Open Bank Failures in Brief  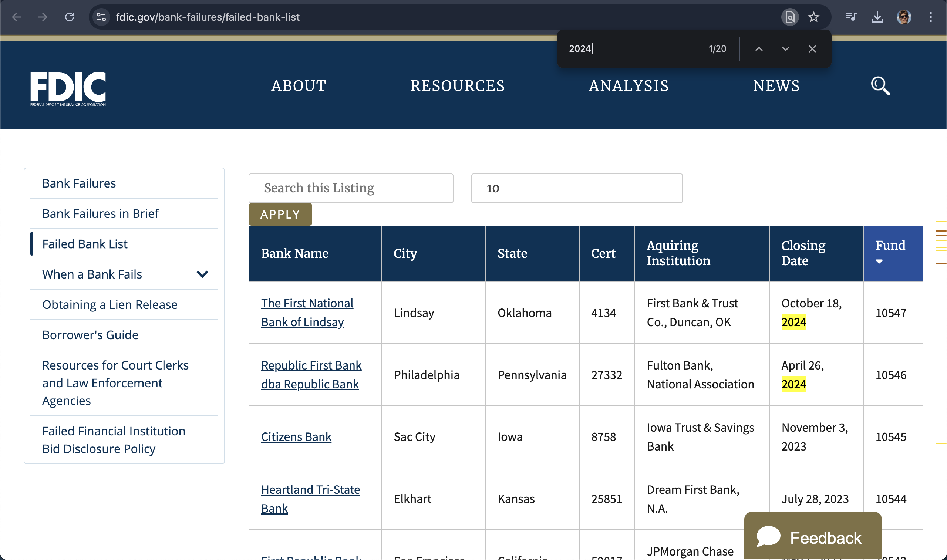[x=100, y=213]
